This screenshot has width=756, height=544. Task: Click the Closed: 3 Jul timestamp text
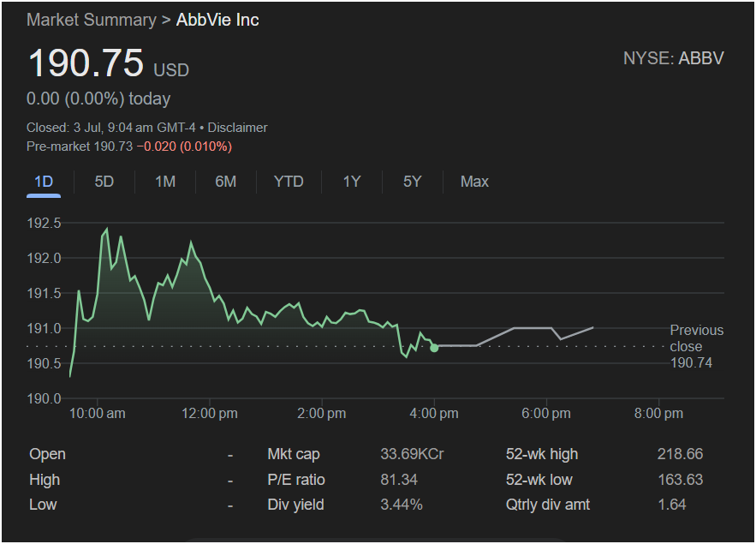click(x=111, y=128)
